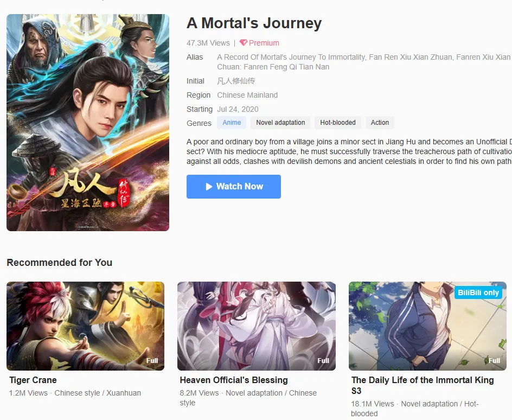
Task: Click the play icon in Watch Now
Action: pos(209,187)
